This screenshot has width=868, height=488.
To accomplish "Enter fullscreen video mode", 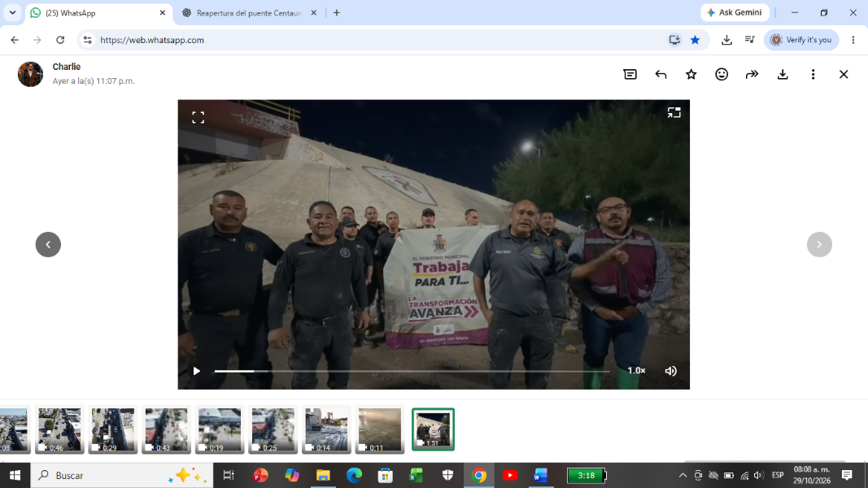I will [x=198, y=117].
